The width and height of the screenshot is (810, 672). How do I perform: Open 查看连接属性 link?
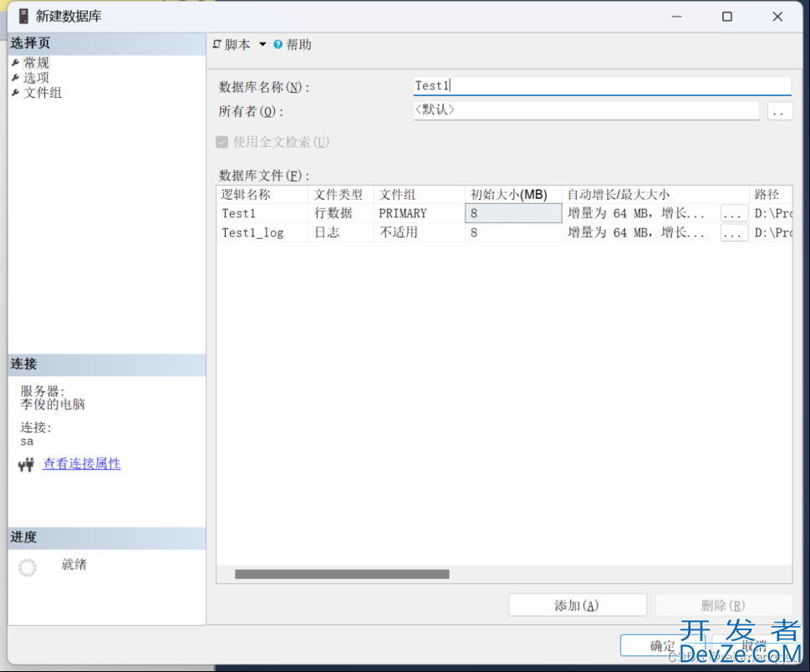coord(82,464)
